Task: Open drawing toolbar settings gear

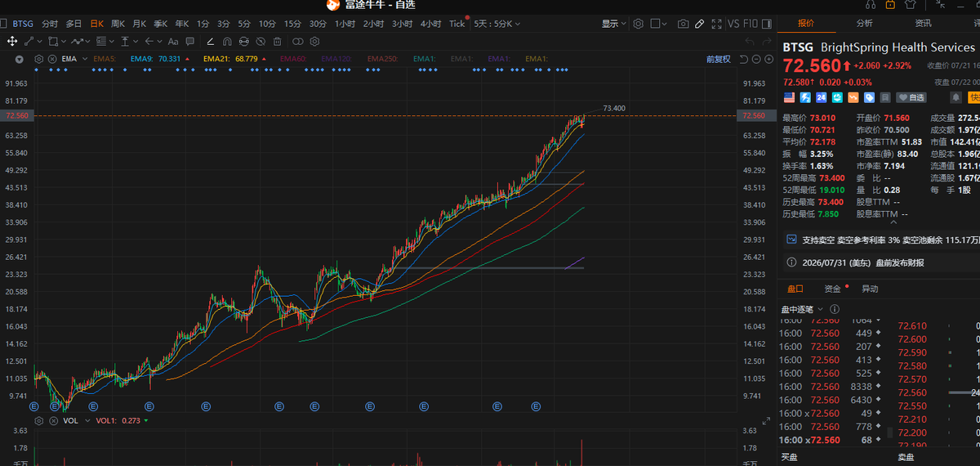Action: point(314,42)
